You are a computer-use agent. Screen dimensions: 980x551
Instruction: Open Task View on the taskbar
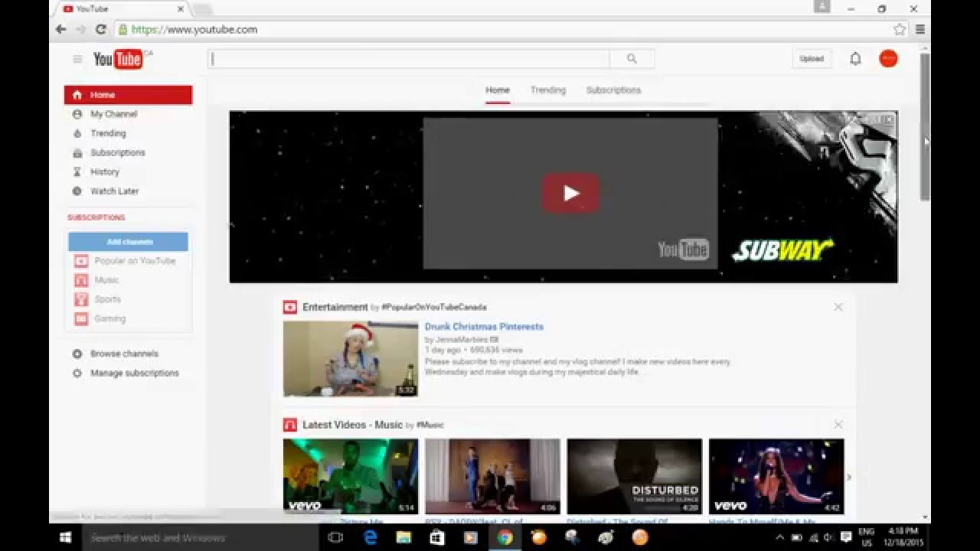click(x=335, y=537)
